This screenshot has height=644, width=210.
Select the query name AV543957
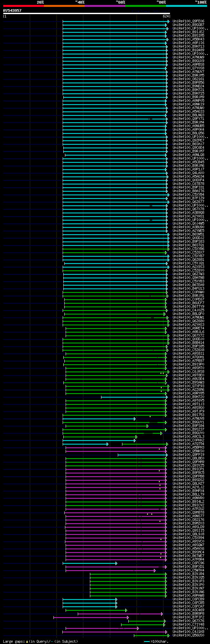pyautogui.click(x=12, y=11)
